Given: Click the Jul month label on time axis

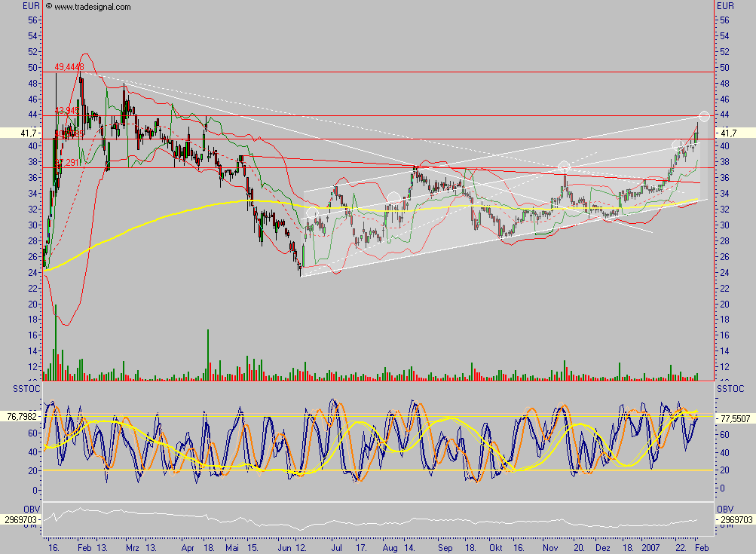Looking at the screenshot, I should 336,548.
